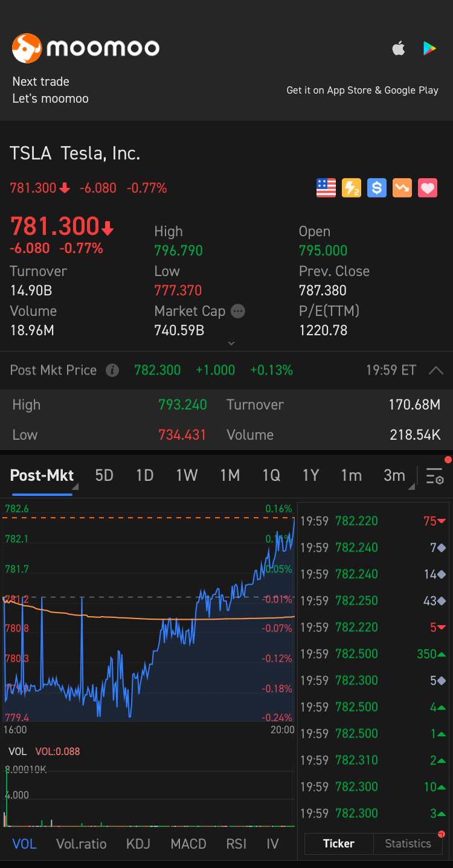Select the MACD indicator
Viewport: 453px width, 868px height.
188,844
